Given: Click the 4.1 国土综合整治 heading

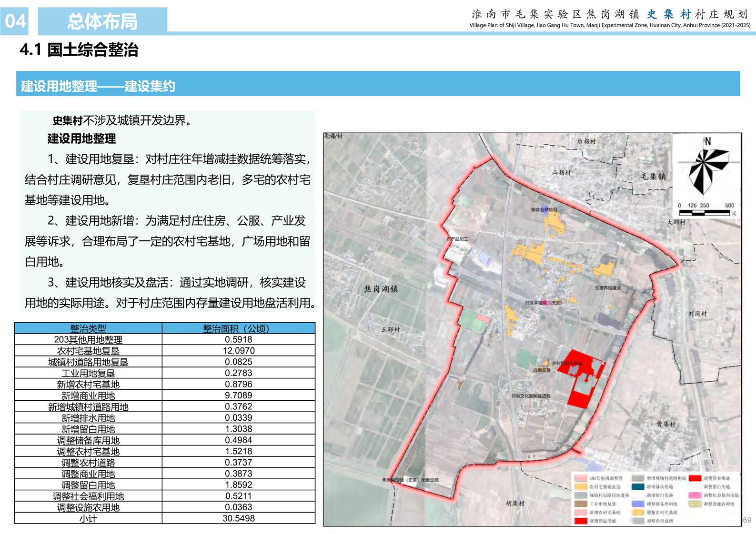Looking at the screenshot, I should click(79, 50).
